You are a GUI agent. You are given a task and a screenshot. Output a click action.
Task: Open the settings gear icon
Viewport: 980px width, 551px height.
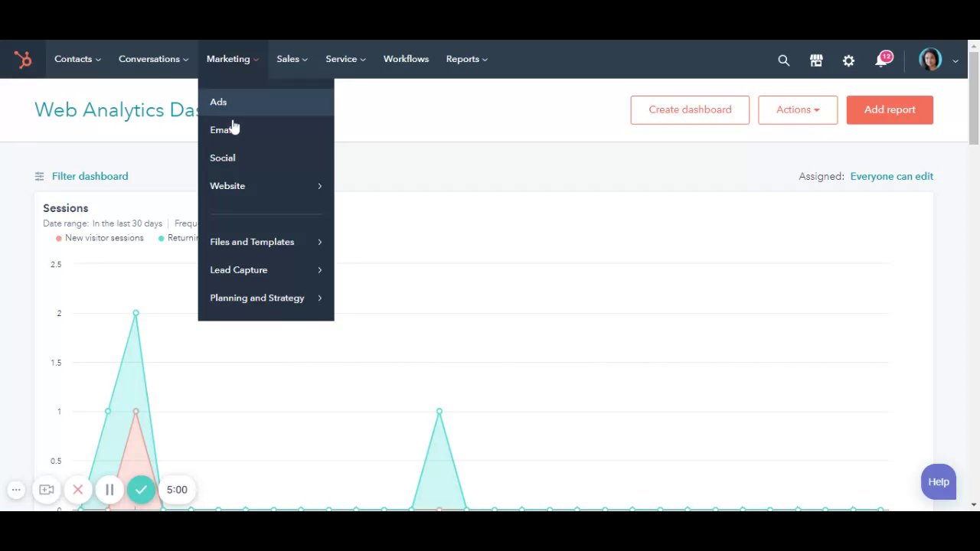tap(848, 60)
